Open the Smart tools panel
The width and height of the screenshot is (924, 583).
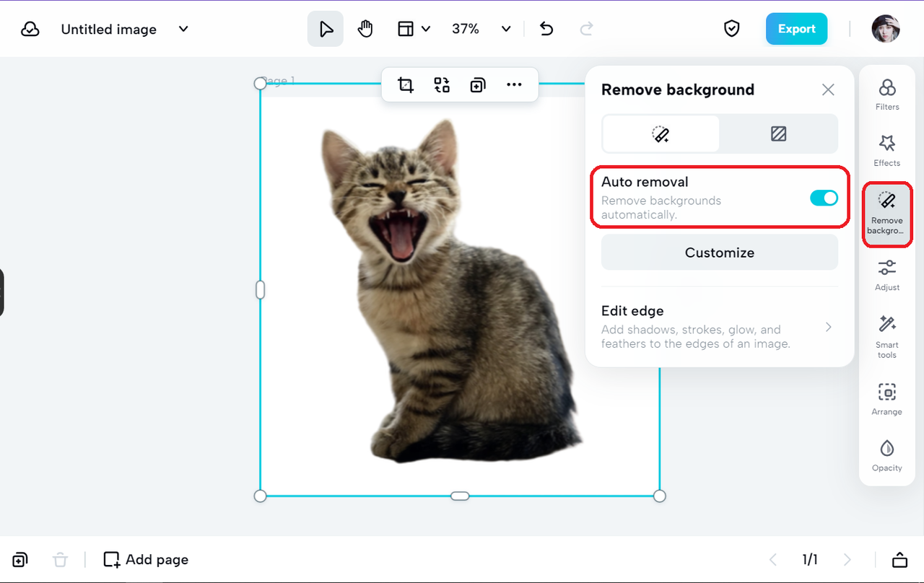(x=887, y=336)
